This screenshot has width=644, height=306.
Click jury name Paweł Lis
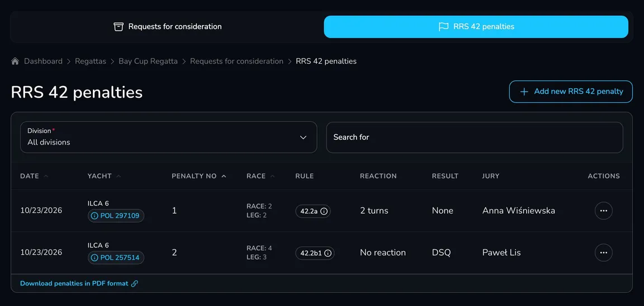pyautogui.click(x=501, y=252)
